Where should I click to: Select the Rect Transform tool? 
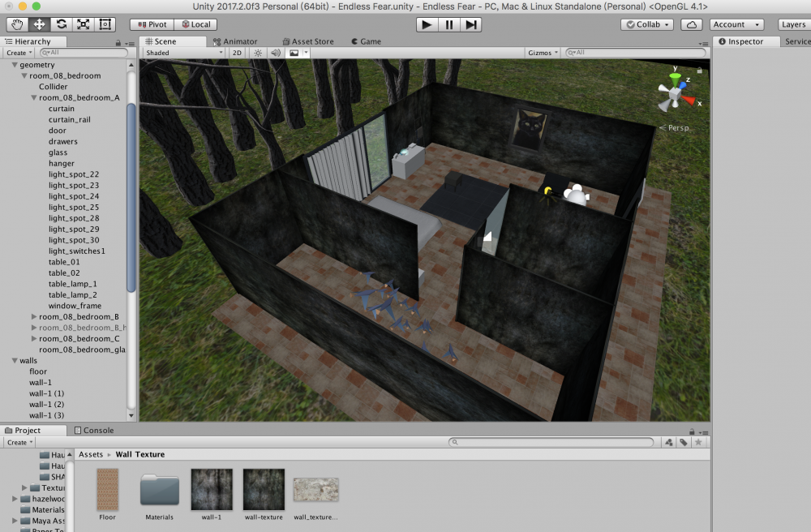pos(105,24)
